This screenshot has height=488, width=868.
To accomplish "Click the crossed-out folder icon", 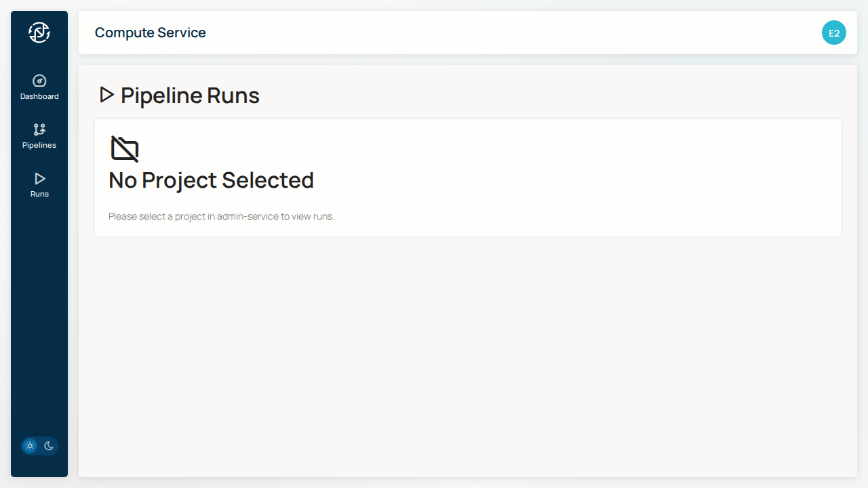I will coord(125,149).
